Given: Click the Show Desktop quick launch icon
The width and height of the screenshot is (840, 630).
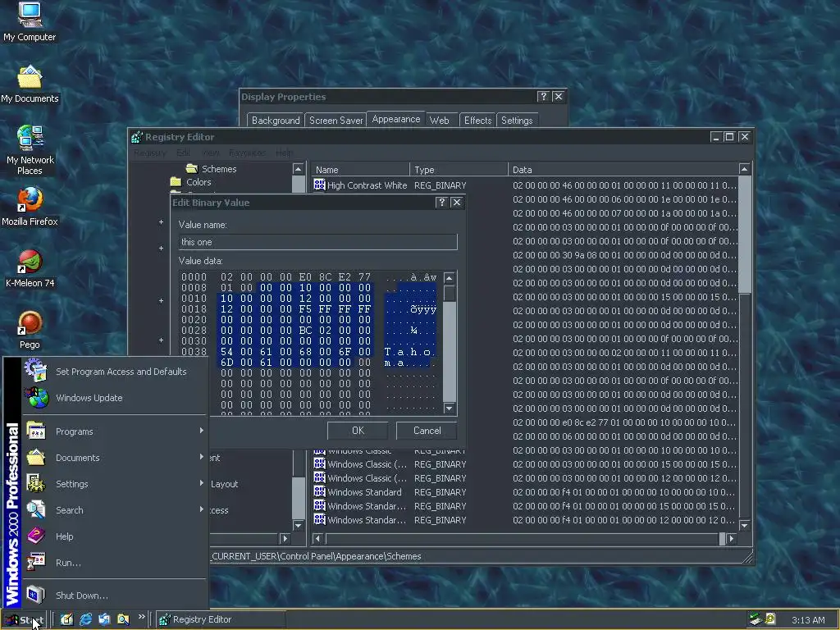Looking at the screenshot, I should click(x=67, y=619).
